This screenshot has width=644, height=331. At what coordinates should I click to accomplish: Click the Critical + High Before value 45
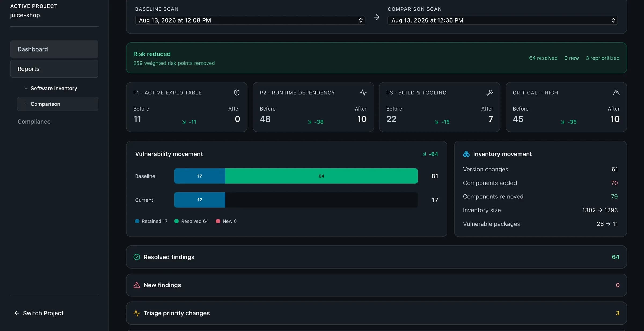pos(518,119)
